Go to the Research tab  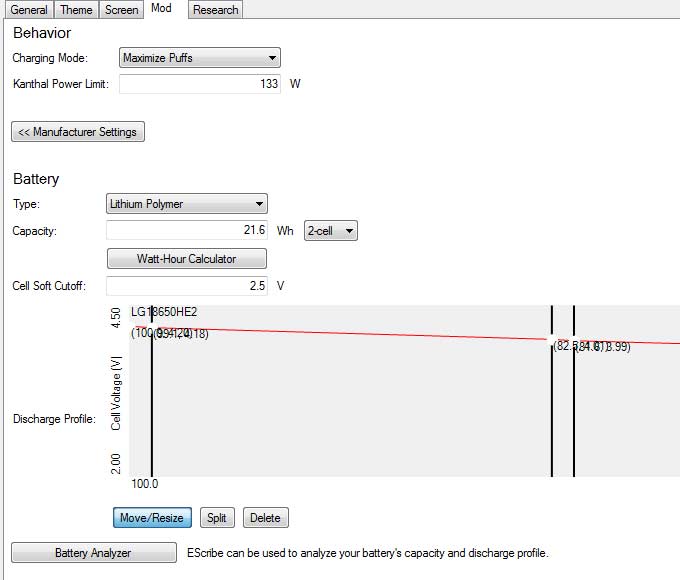215,10
